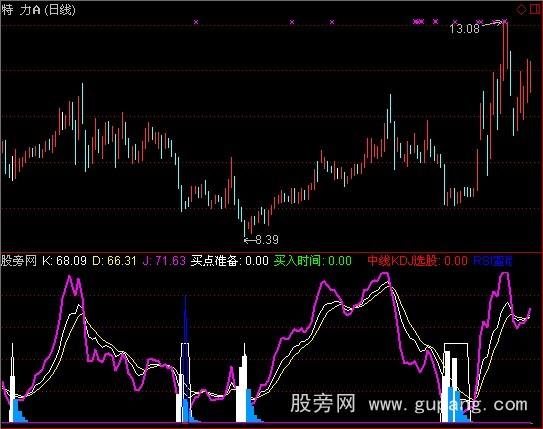
Task: Click the leftmost purple x marker at chart top
Action: 196,22
